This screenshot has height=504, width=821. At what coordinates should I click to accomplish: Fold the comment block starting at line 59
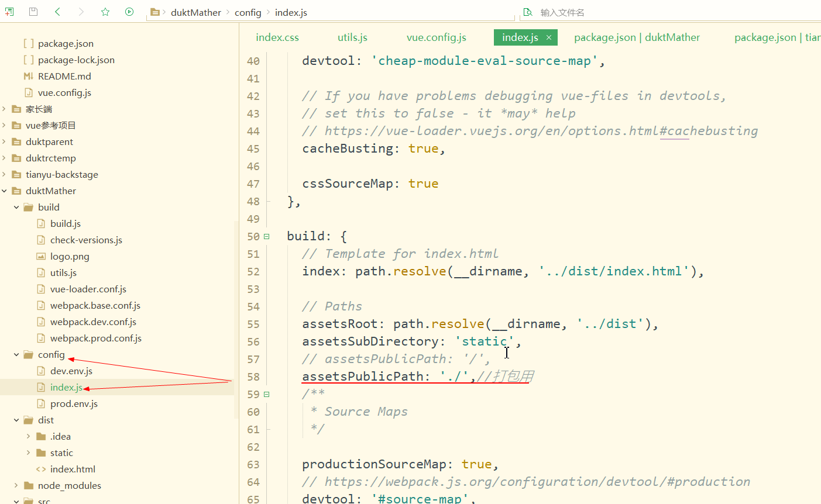(x=266, y=394)
